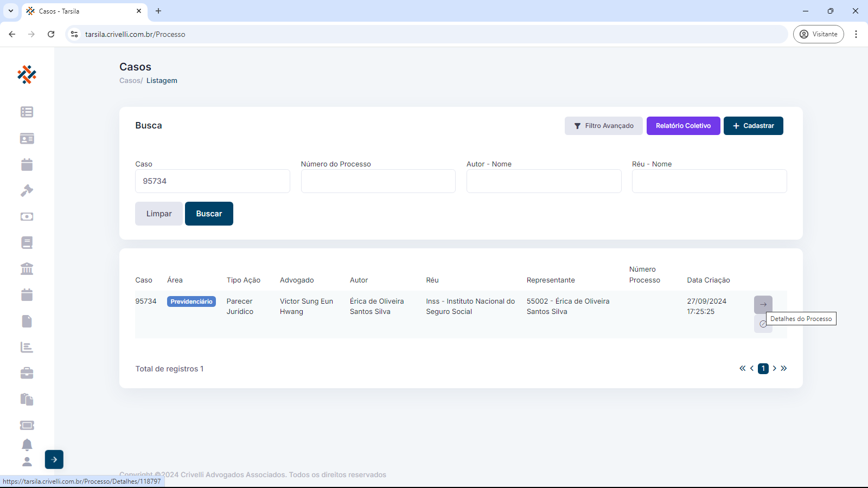Click the briefcase icon in sidebar
Screen dimensions: 868x488
pos(27,373)
